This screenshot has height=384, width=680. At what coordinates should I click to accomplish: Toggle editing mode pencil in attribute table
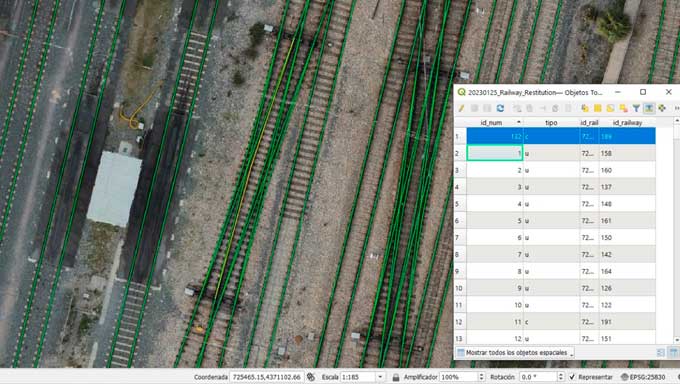coord(461,108)
